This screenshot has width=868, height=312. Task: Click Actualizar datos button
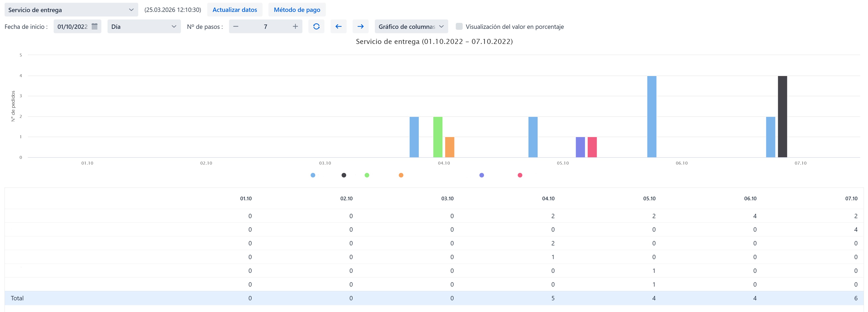[235, 10]
